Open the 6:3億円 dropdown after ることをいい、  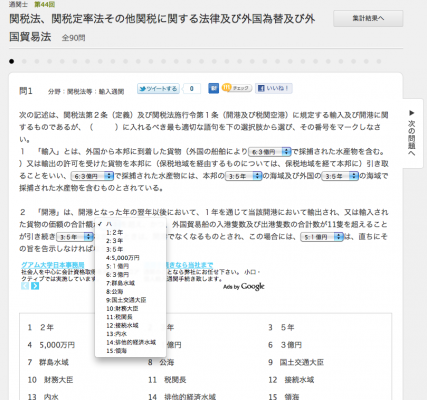tap(92, 176)
